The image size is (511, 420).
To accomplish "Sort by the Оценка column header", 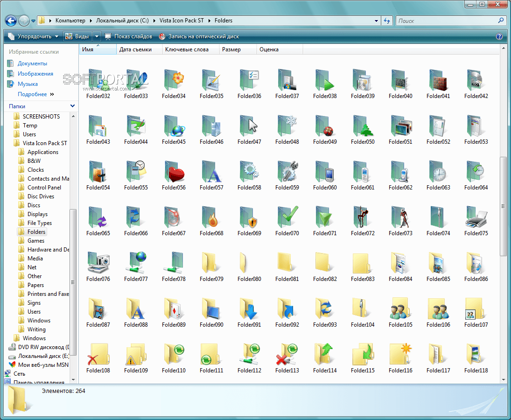I will 280,49.
